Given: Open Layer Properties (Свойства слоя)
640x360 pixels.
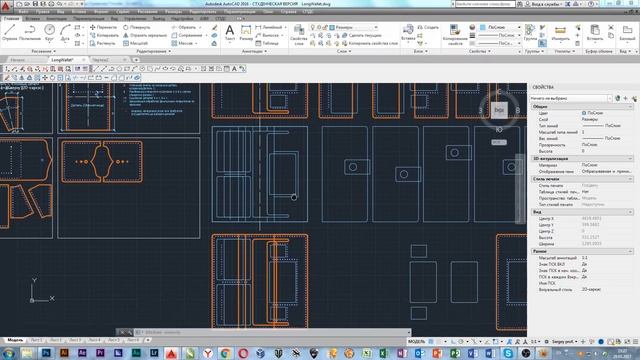Looking at the screenshot, I should [299, 35].
